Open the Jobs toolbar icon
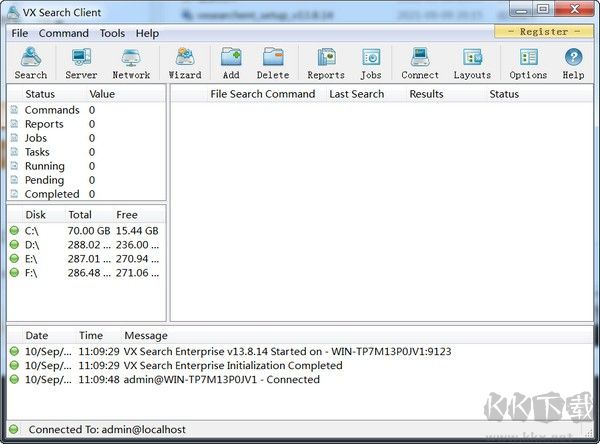This screenshot has height=444, width=600. (371, 63)
